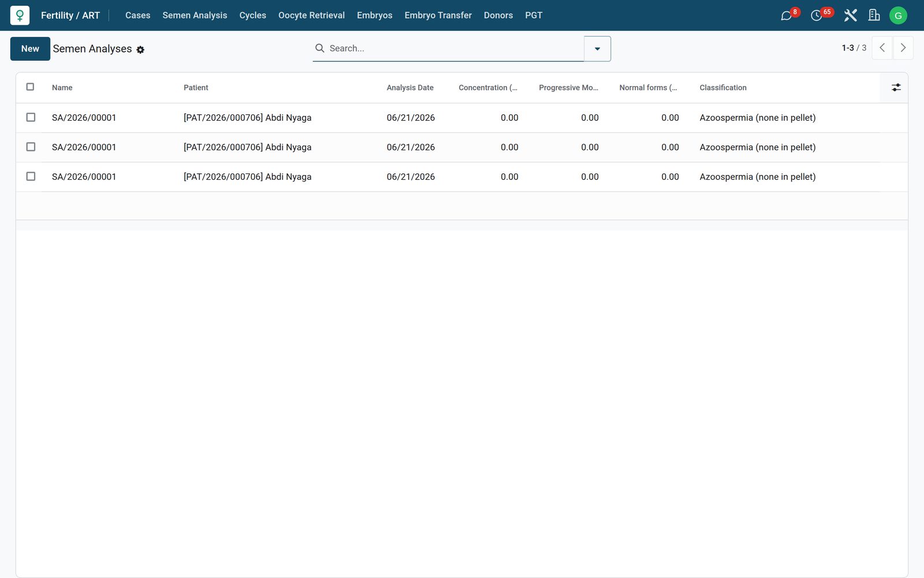This screenshot has height=578, width=924.
Task: Open the debug tools wrench icon
Action: (x=850, y=16)
